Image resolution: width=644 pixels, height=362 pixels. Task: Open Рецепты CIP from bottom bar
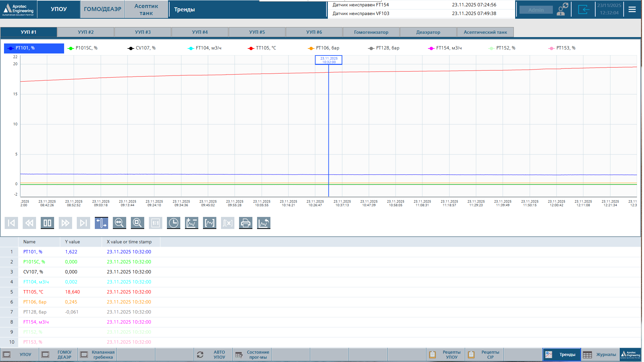(x=484, y=355)
